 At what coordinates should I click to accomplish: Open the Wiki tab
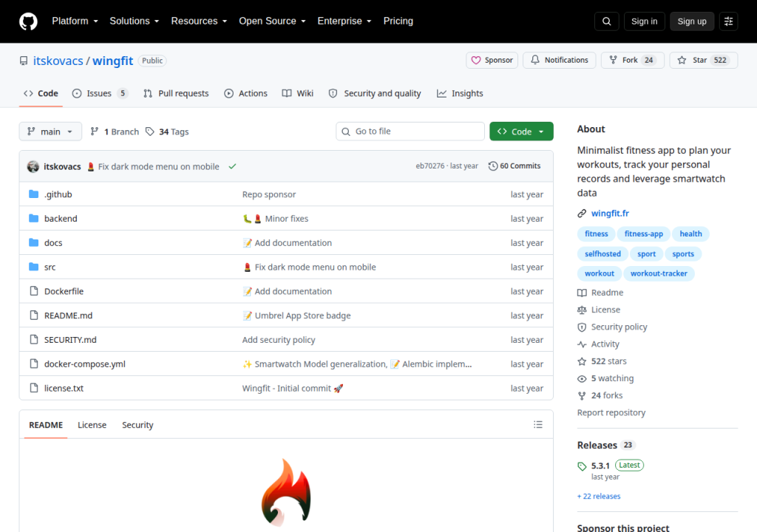click(298, 94)
